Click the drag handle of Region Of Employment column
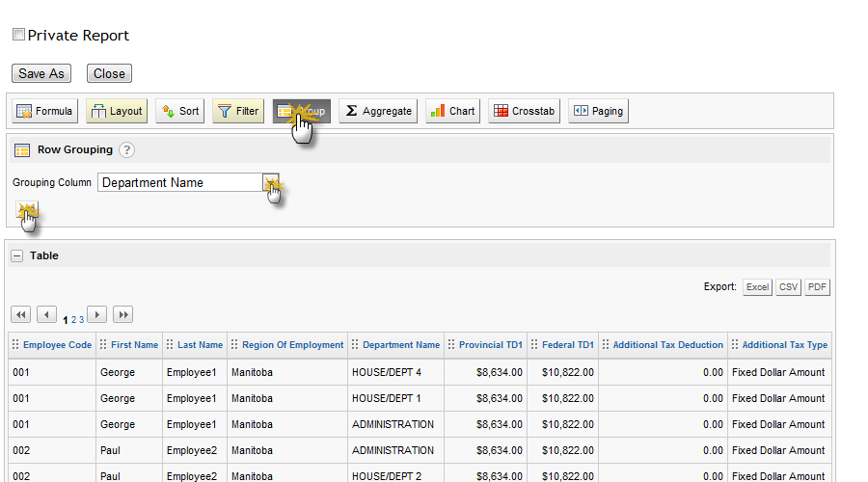The height and width of the screenshot is (482, 868). click(234, 344)
